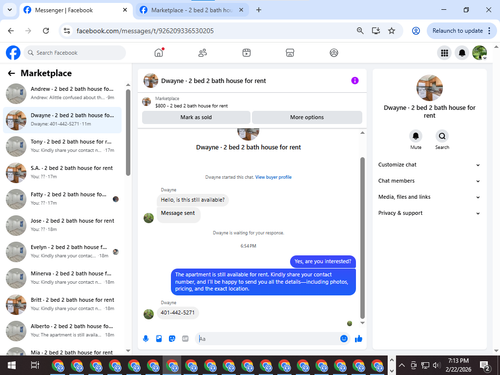The image size is (500, 375).
Task: Click the browser reload button
Action: coord(46,31)
